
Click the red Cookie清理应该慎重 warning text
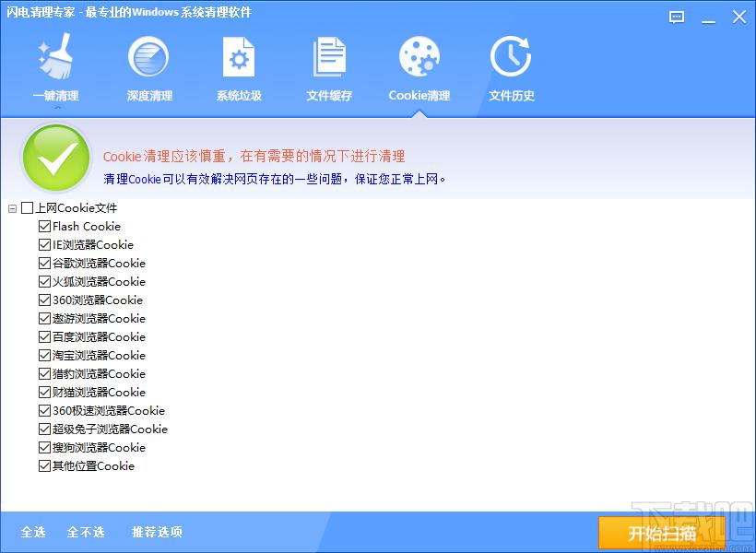(x=254, y=156)
